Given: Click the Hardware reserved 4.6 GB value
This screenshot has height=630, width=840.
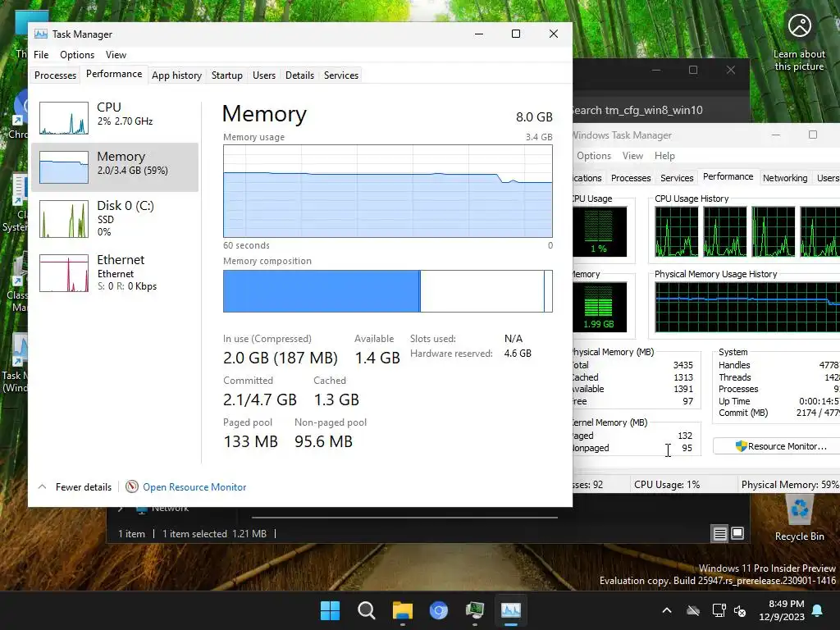Looking at the screenshot, I should (x=518, y=354).
